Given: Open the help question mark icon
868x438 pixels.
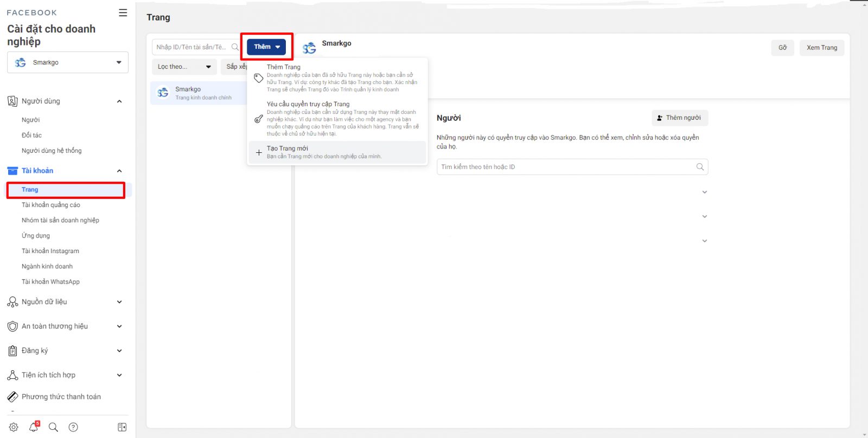Looking at the screenshot, I should tap(73, 427).
